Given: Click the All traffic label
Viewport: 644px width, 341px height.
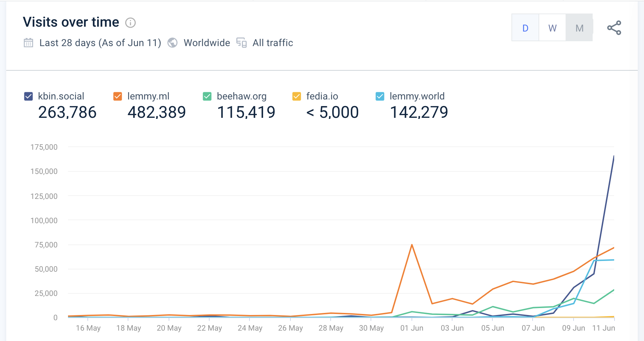Looking at the screenshot, I should (273, 43).
